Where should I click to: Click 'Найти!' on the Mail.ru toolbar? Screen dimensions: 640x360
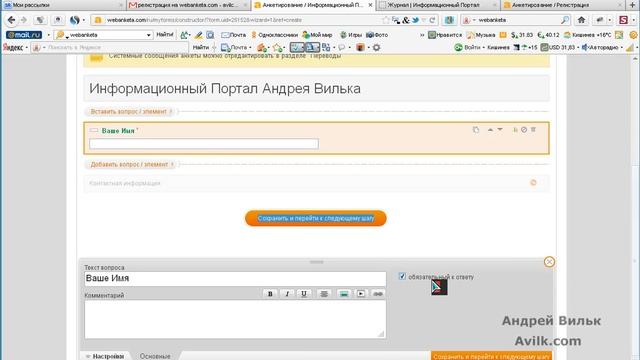(165, 35)
